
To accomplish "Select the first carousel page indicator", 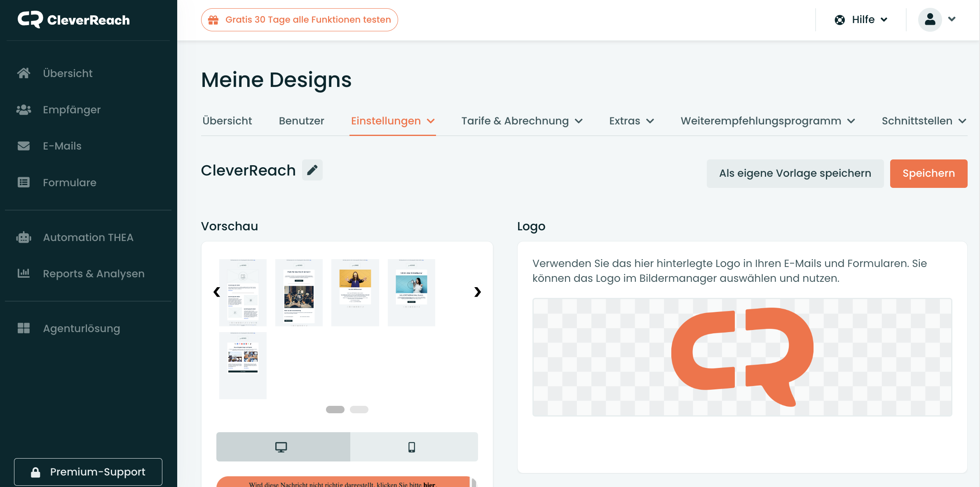I will (335, 410).
